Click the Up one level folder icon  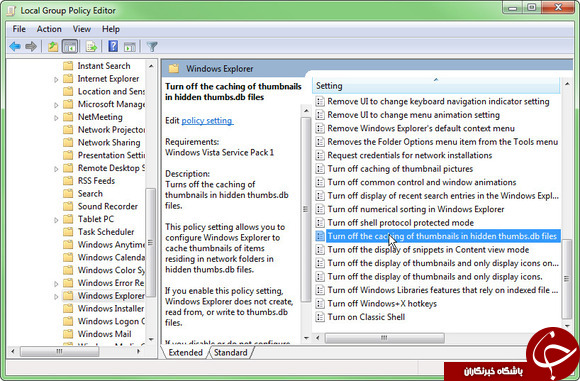tap(53, 47)
